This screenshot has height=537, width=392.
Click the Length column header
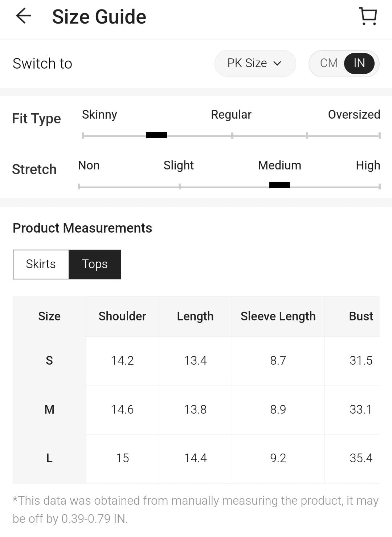(195, 316)
